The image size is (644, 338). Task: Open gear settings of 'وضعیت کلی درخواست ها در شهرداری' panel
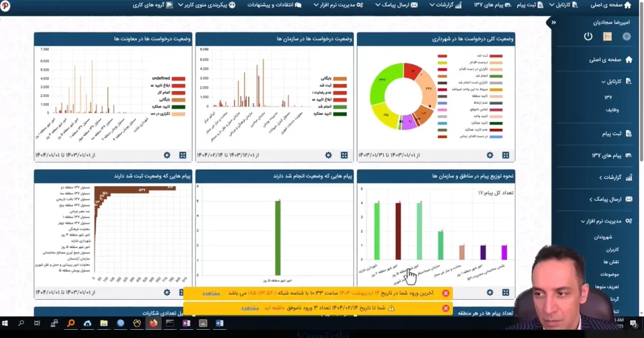click(x=490, y=155)
